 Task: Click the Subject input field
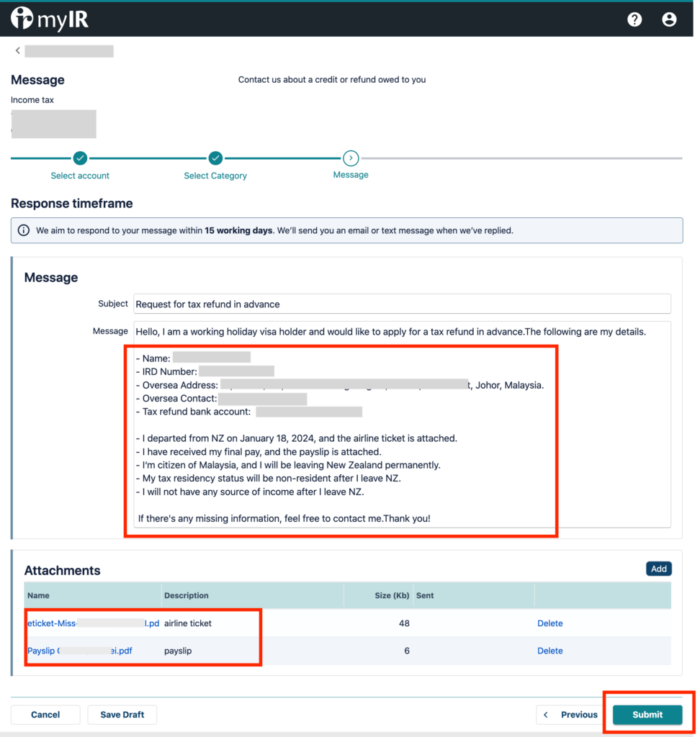tap(402, 304)
